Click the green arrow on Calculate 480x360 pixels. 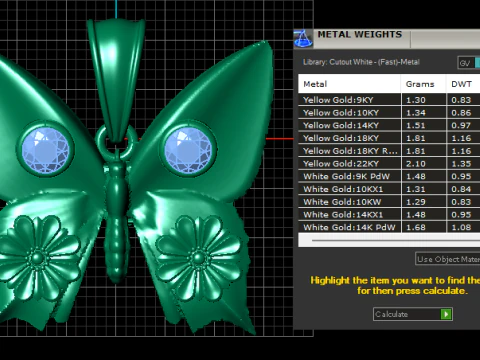(446, 314)
